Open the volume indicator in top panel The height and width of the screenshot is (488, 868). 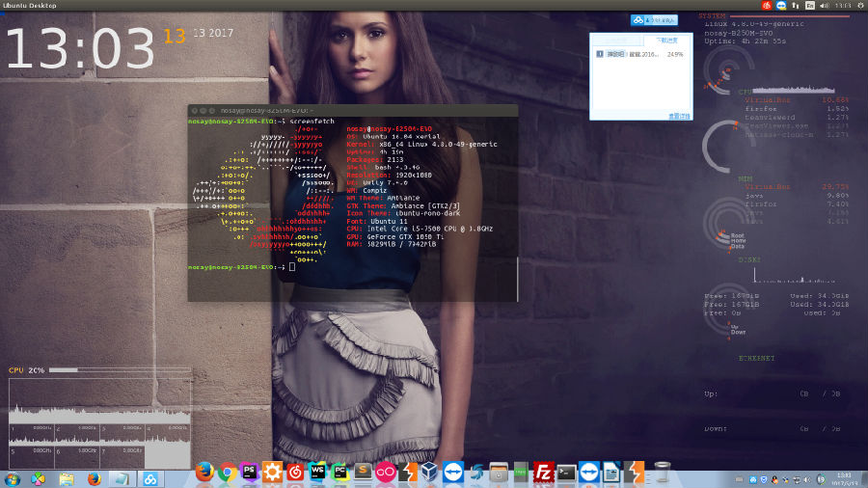tap(825, 6)
